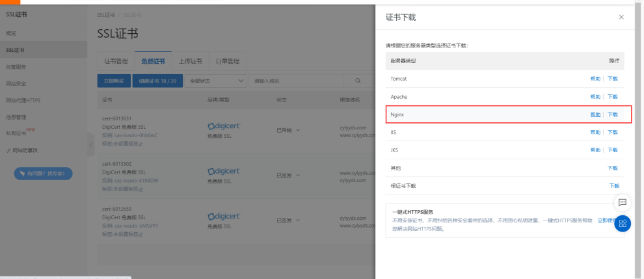Open the 订单管理 tab
644x279 pixels.
tap(227, 61)
